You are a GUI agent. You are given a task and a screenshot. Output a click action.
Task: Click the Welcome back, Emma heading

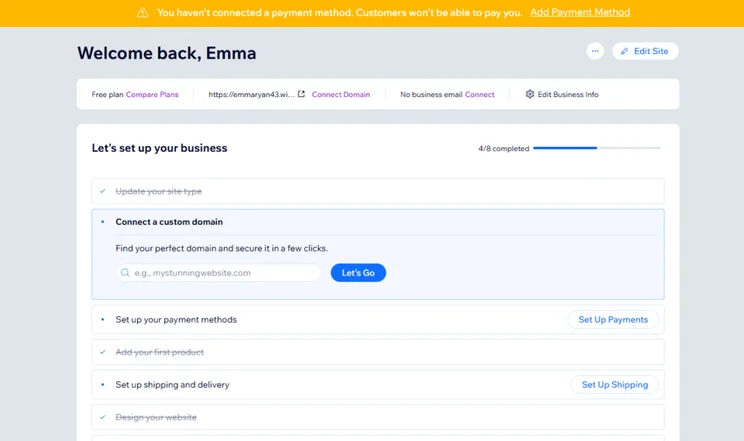(167, 53)
